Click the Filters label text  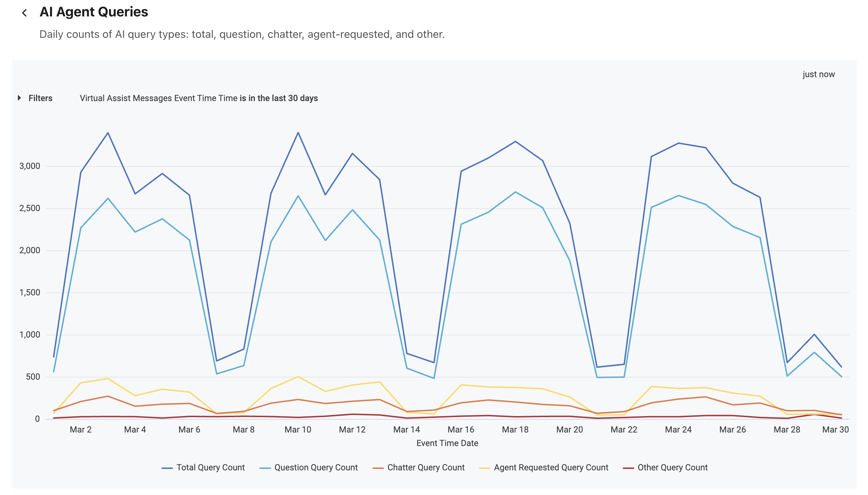tap(40, 97)
